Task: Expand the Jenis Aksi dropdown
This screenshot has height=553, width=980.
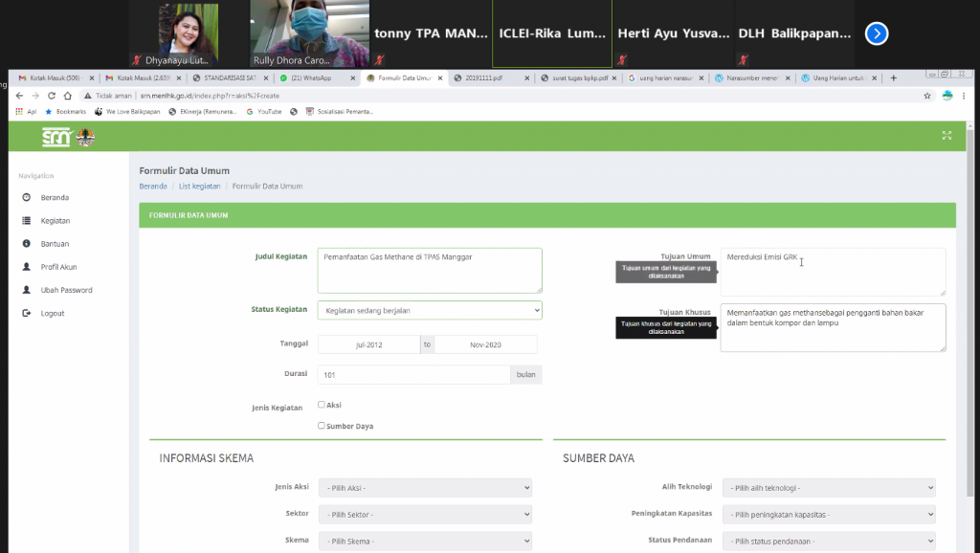Action: pyautogui.click(x=424, y=488)
